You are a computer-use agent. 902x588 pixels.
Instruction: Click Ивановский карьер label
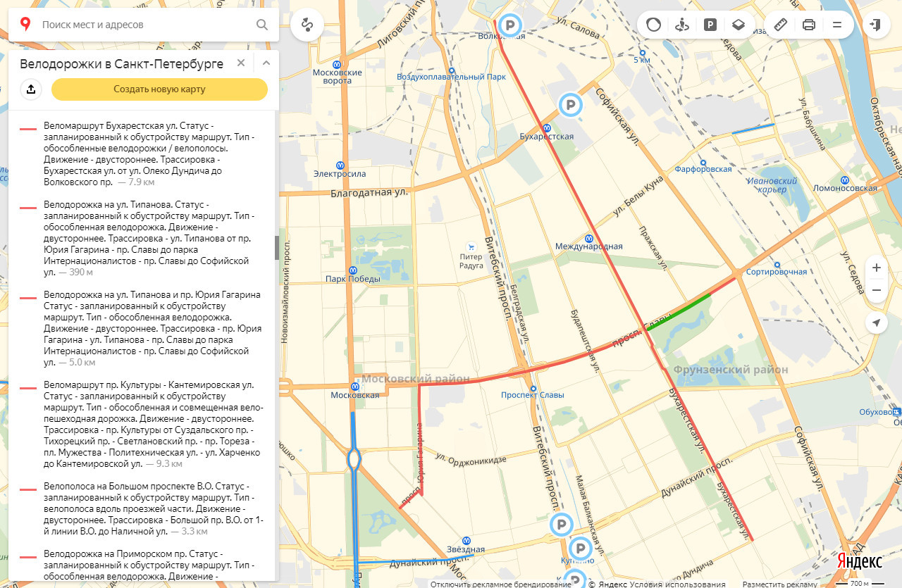pos(772,185)
